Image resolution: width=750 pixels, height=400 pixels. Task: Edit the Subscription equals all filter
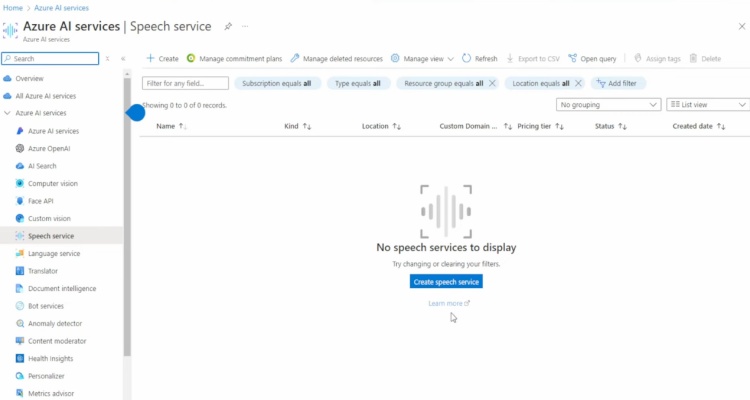(277, 83)
